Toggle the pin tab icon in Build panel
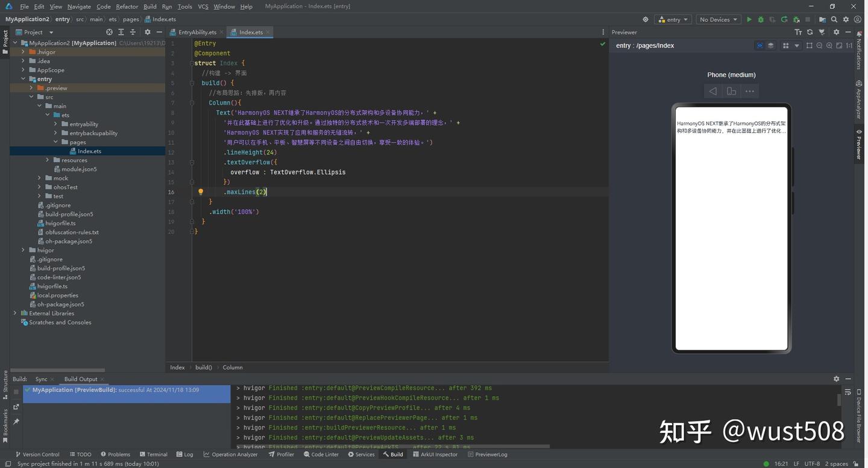868x468 pixels. (x=16, y=422)
